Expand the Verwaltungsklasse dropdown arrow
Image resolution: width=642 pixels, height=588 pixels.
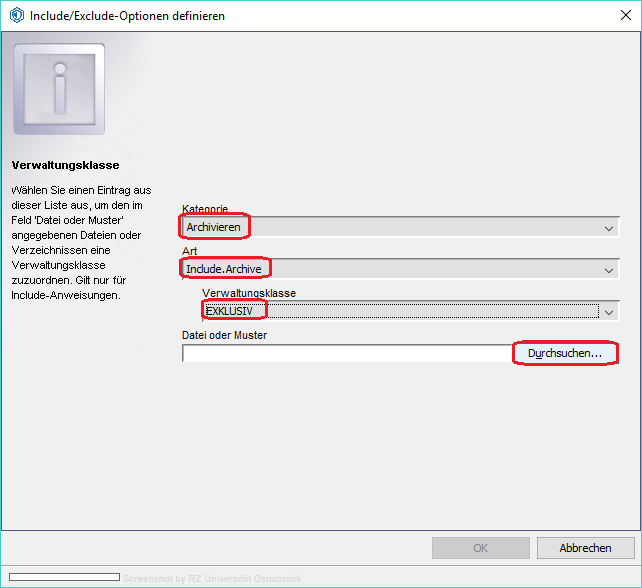point(607,311)
